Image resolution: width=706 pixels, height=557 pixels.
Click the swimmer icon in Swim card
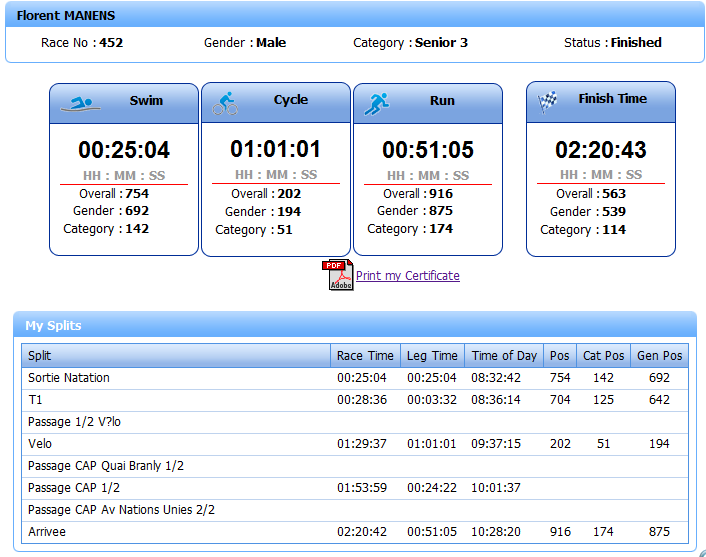(78, 103)
